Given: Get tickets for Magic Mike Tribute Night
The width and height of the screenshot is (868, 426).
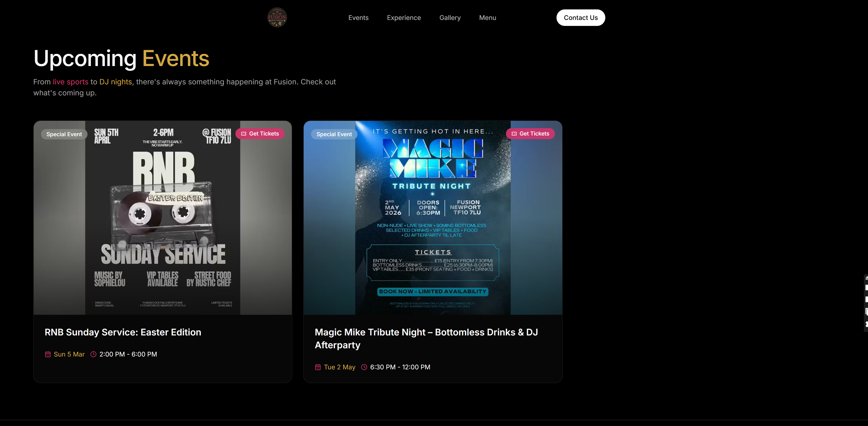Looking at the screenshot, I should coord(530,134).
